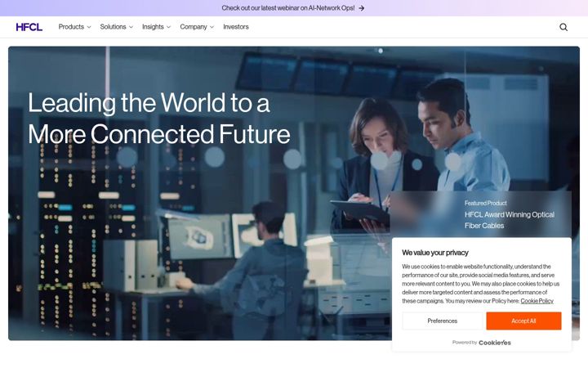
Task: Click the HFCL logo
Action: coord(29,27)
